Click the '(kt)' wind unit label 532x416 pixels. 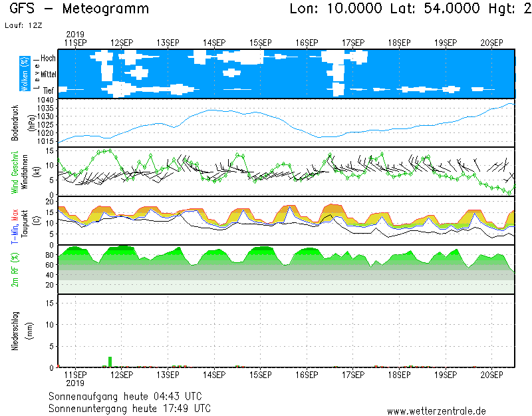[x=37, y=172]
